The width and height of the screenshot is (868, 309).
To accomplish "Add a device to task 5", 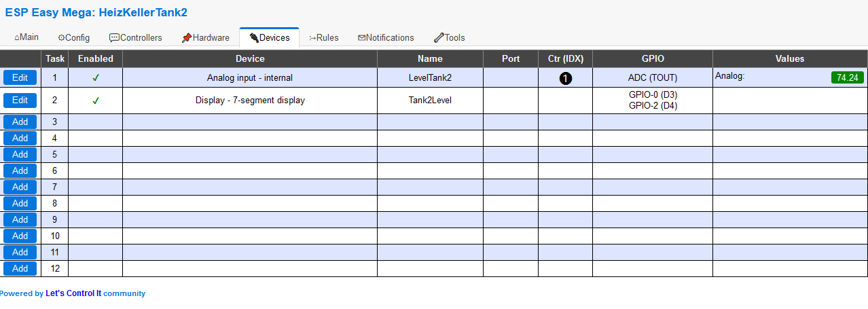I will coord(20,155).
